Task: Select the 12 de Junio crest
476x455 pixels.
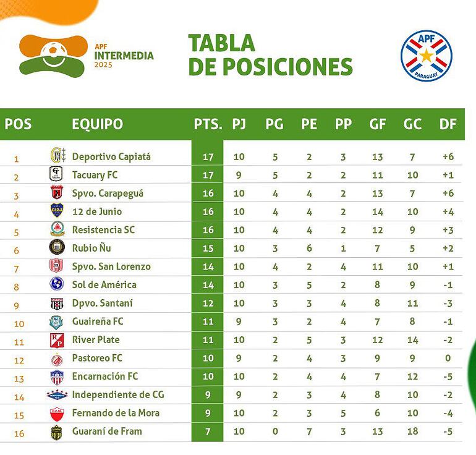Action: (57, 211)
